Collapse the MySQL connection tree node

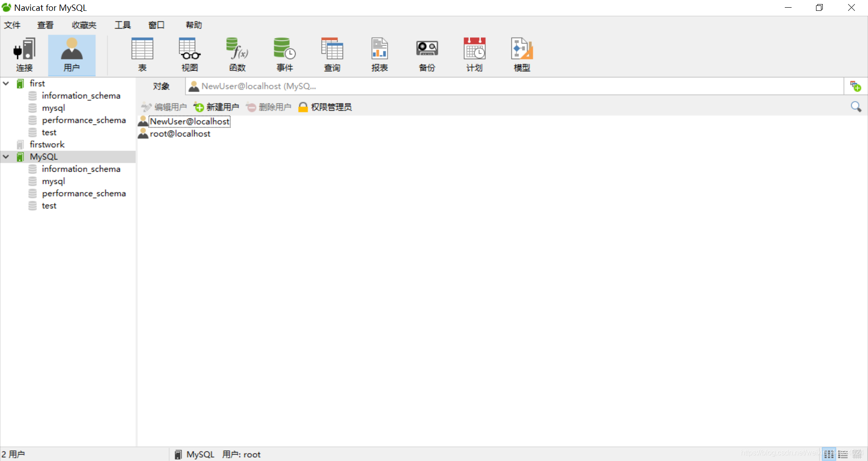pos(6,157)
